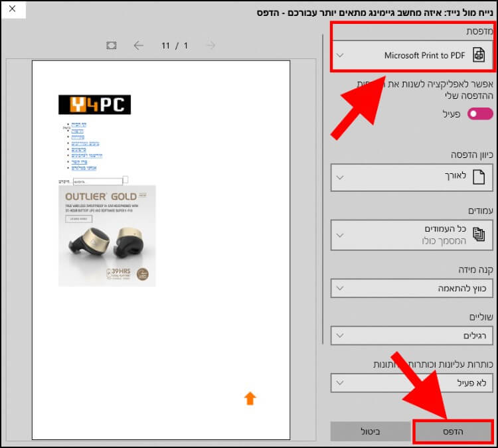This screenshot has width=498, height=448.
Task: Click the כיוון הדפסה label
Action: (x=472, y=155)
